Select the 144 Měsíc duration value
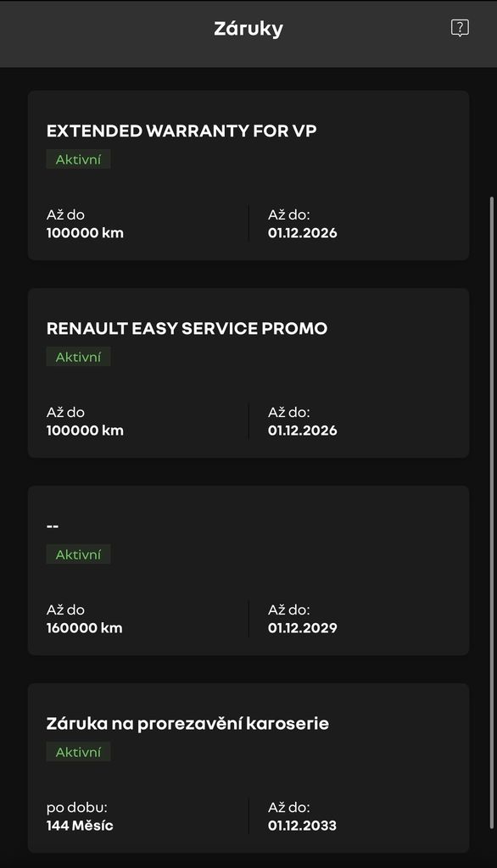This screenshot has width=497, height=868. click(77, 825)
